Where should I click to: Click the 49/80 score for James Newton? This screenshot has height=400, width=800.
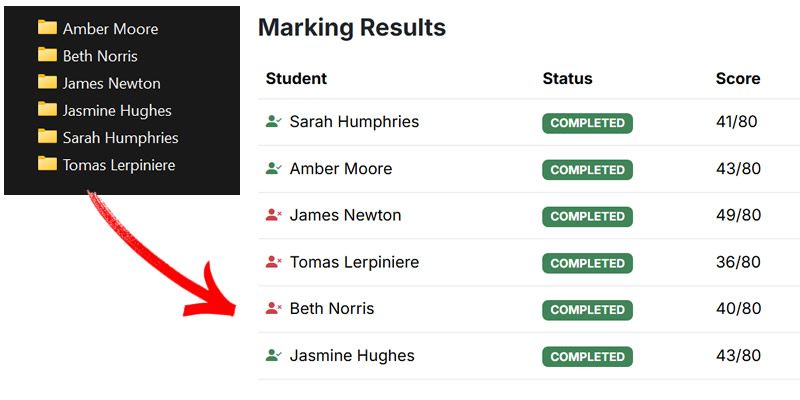(738, 216)
